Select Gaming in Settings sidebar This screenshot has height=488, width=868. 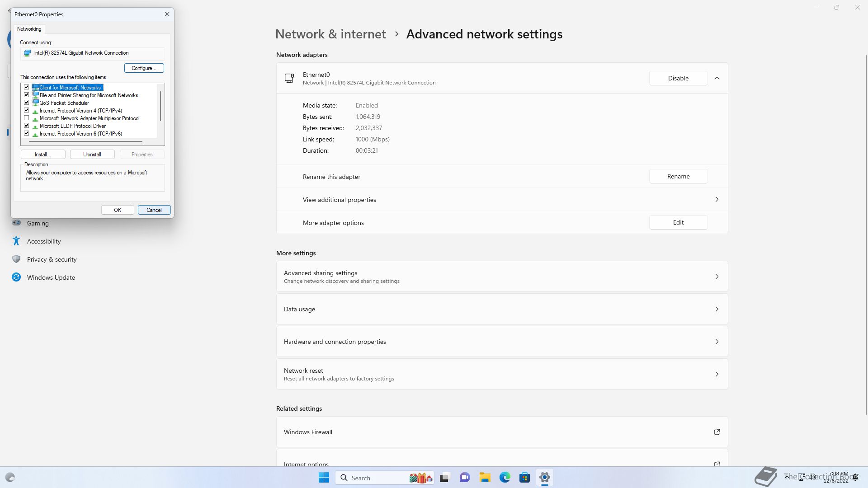[x=38, y=223]
